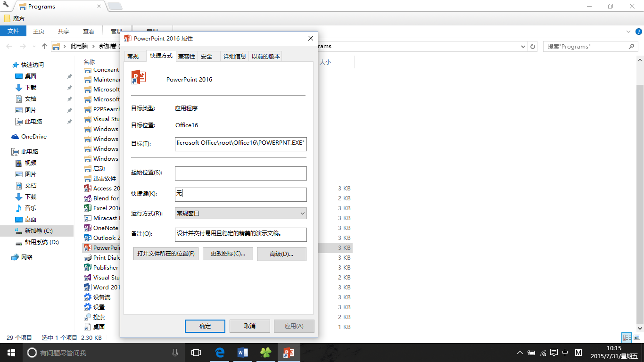Expand the address bar history dropdown
Image resolution: width=644 pixels, height=362 pixels.
523,47
